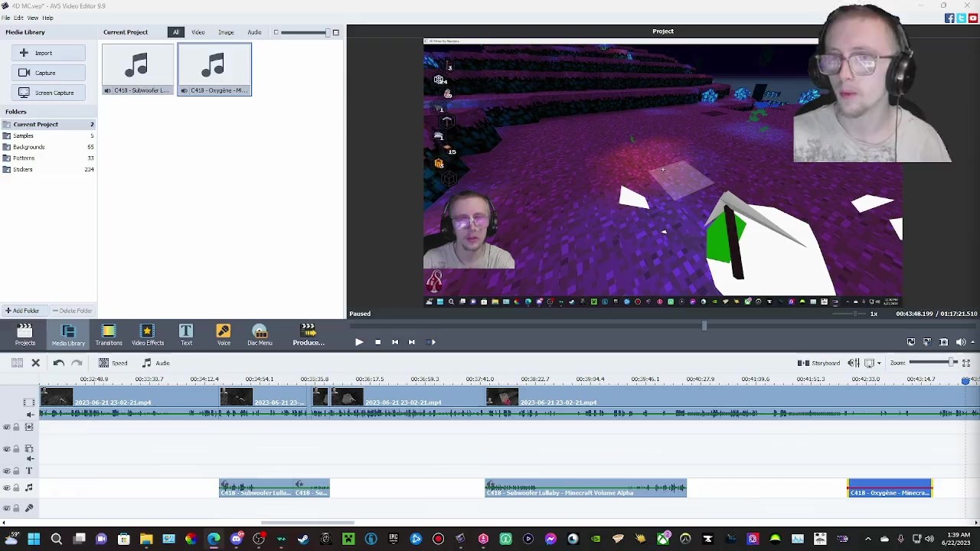Click the undo arrow in timeline toolbar
This screenshot has width=980, height=551.
tap(59, 363)
